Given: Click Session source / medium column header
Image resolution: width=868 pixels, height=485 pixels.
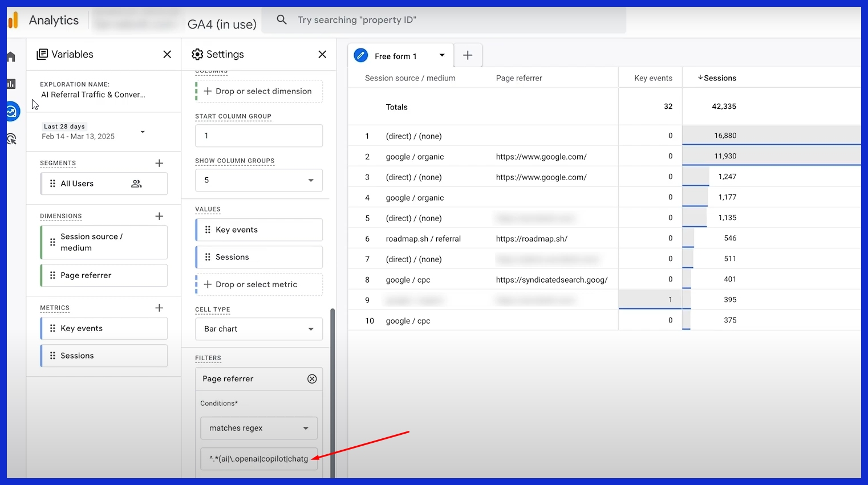Looking at the screenshot, I should coord(410,78).
